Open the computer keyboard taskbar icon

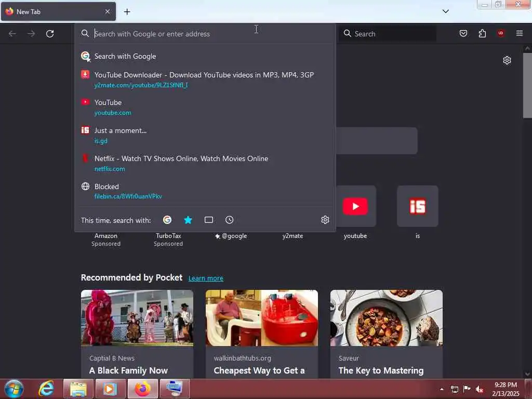coord(175,389)
